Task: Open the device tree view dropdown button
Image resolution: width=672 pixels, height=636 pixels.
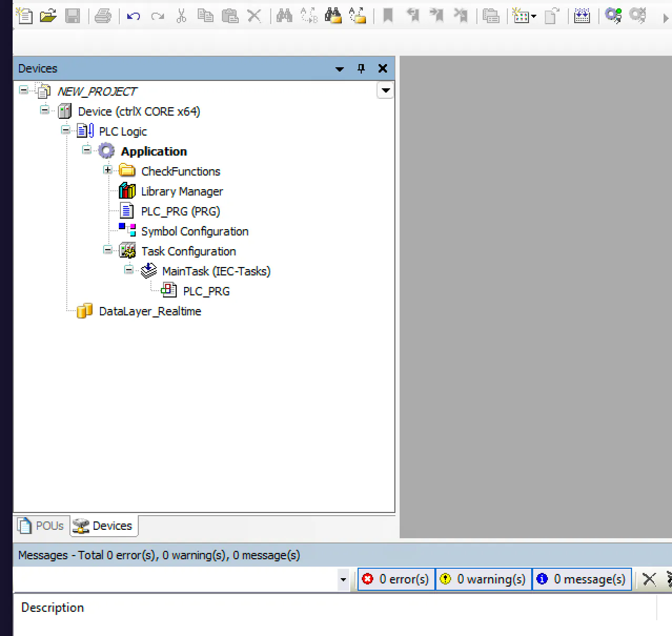Action: (x=386, y=90)
